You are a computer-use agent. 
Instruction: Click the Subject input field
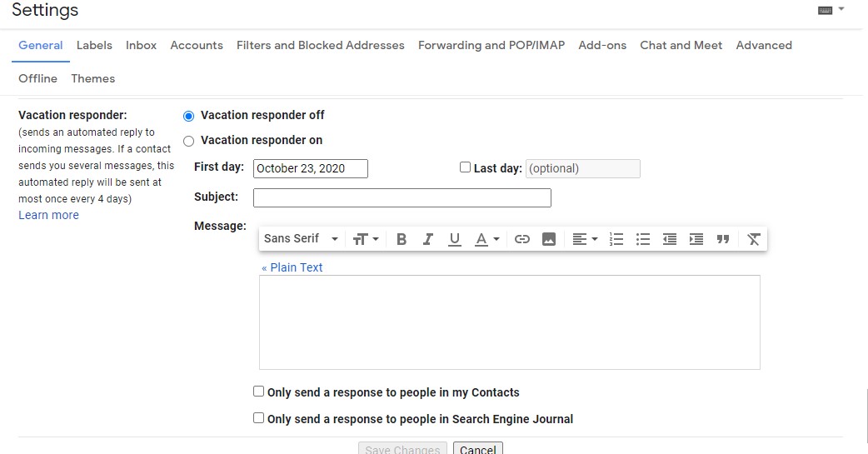402,197
